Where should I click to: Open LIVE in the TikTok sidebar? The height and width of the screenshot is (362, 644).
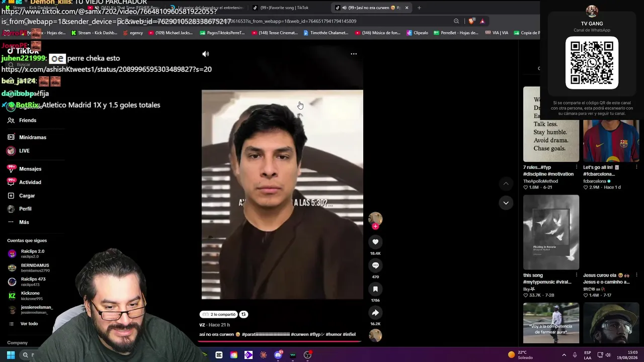click(19, 151)
